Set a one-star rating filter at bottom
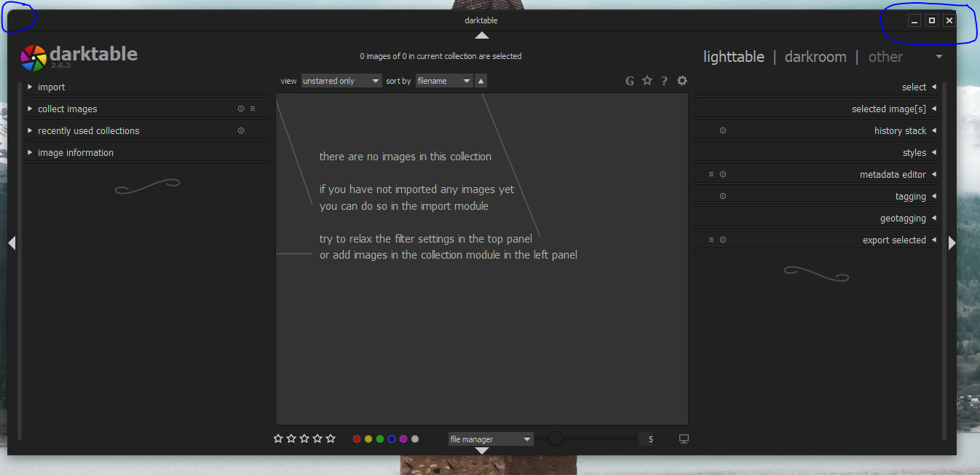Image resolution: width=980 pixels, height=475 pixels. [x=277, y=439]
